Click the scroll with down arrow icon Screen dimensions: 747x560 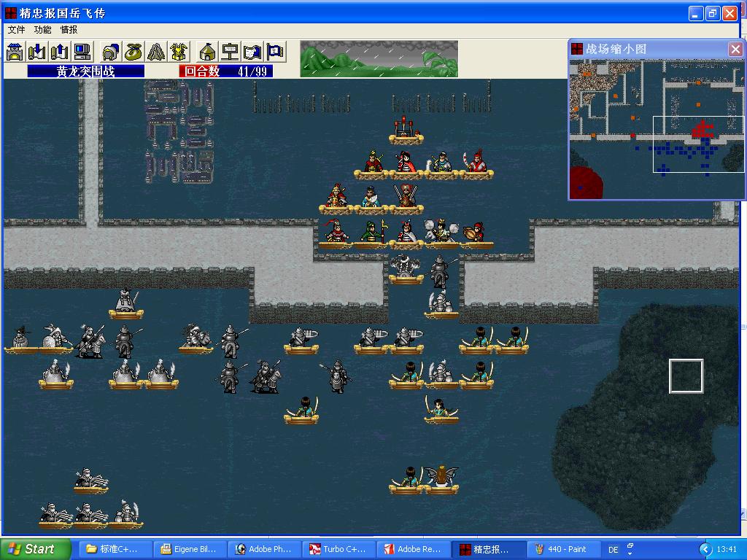(37, 52)
